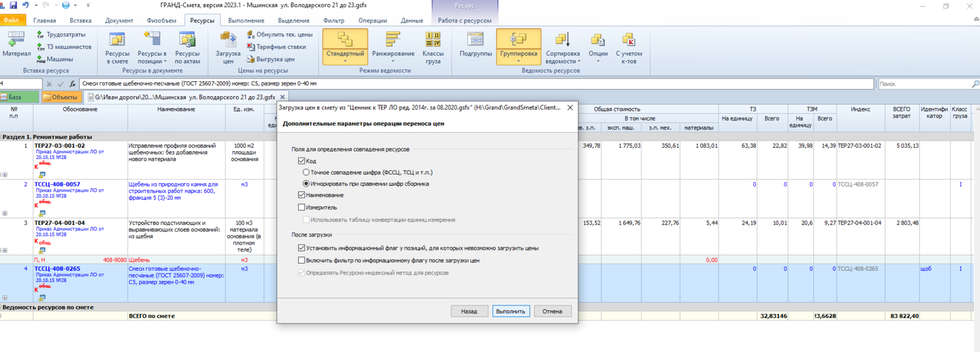Click Обнулить тек. цены
Image resolution: width=980 pixels, height=352 pixels.
pyautogui.click(x=279, y=35)
